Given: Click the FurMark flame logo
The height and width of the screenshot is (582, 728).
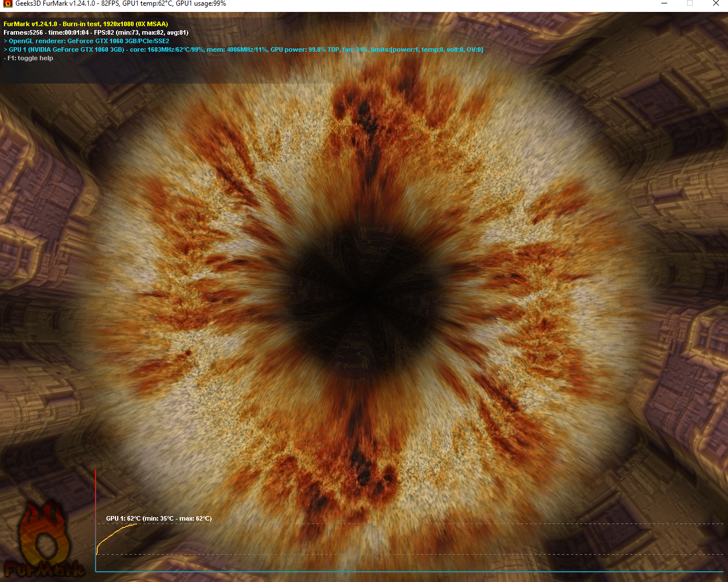Looking at the screenshot, I should tap(44, 539).
